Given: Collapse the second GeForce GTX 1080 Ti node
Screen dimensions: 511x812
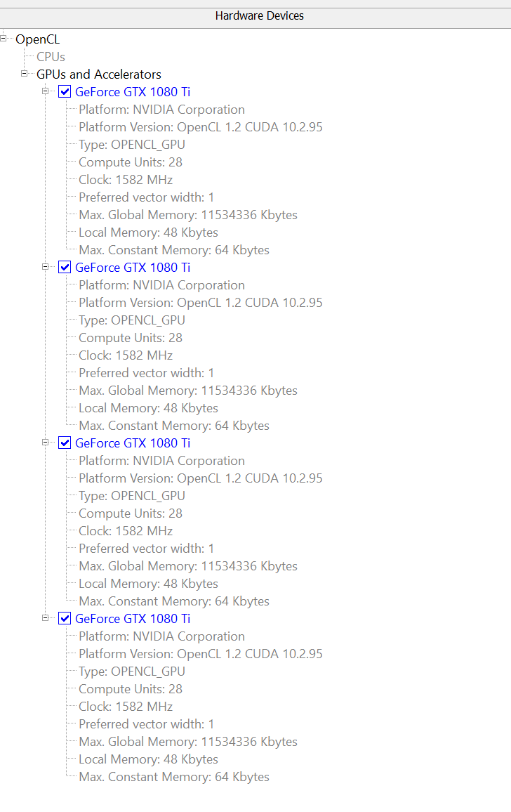Looking at the screenshot, I should point(46,267).
